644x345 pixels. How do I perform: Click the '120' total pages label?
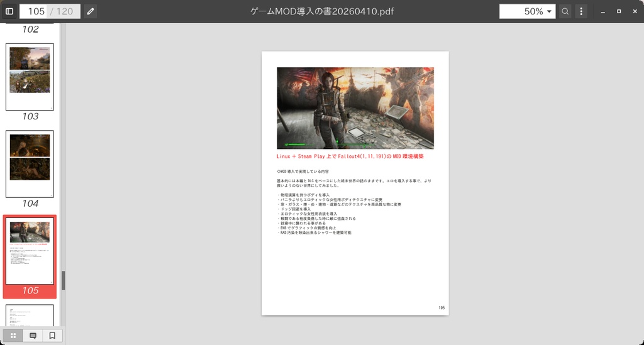65,11
